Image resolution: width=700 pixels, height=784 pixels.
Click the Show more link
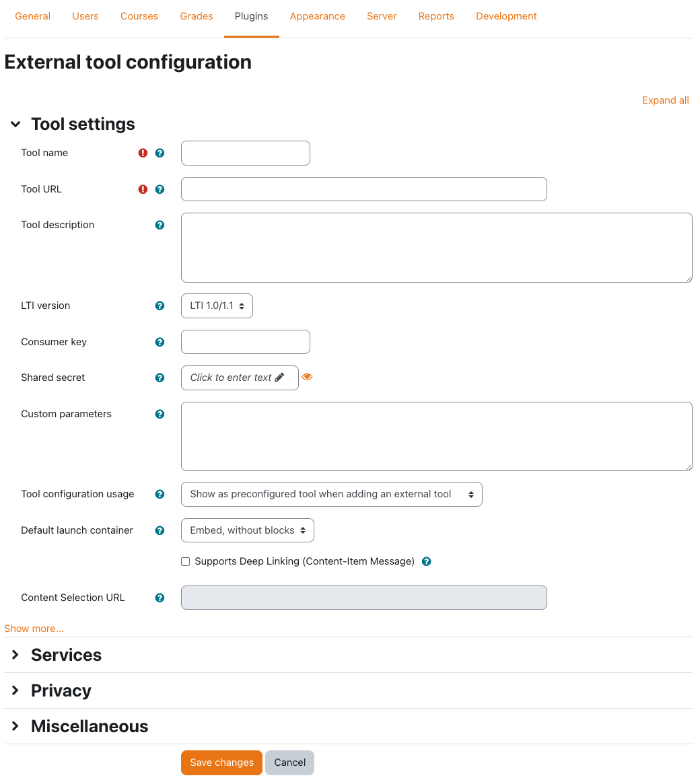pos(34,628)
